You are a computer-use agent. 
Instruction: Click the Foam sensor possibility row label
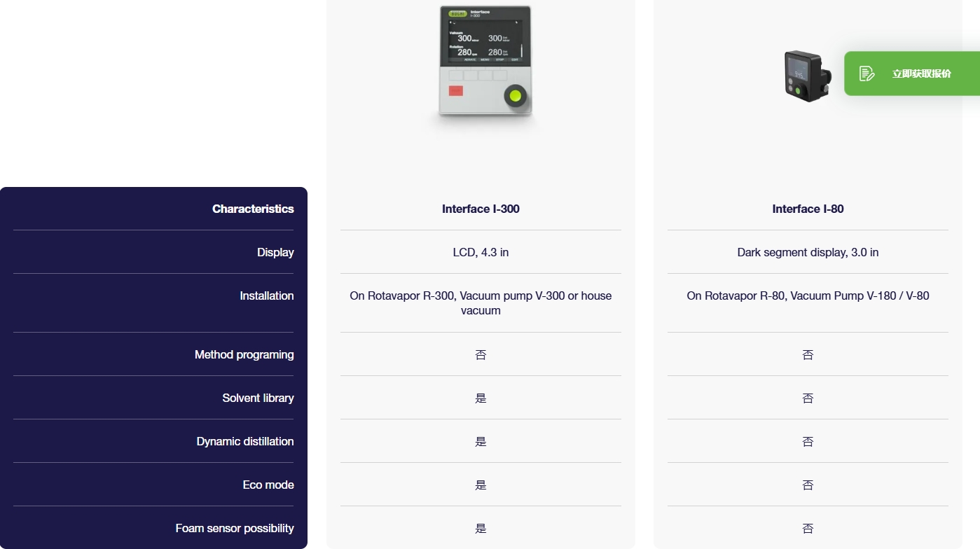234,528
